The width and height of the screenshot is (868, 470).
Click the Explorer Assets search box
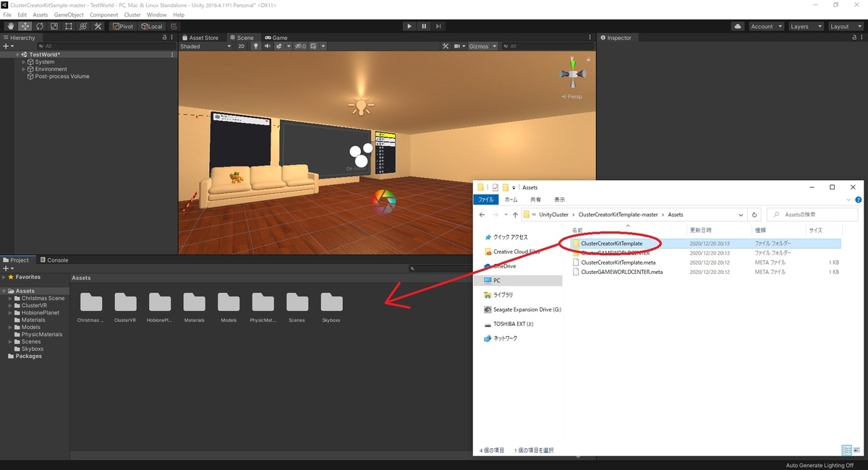pos(813,215)
